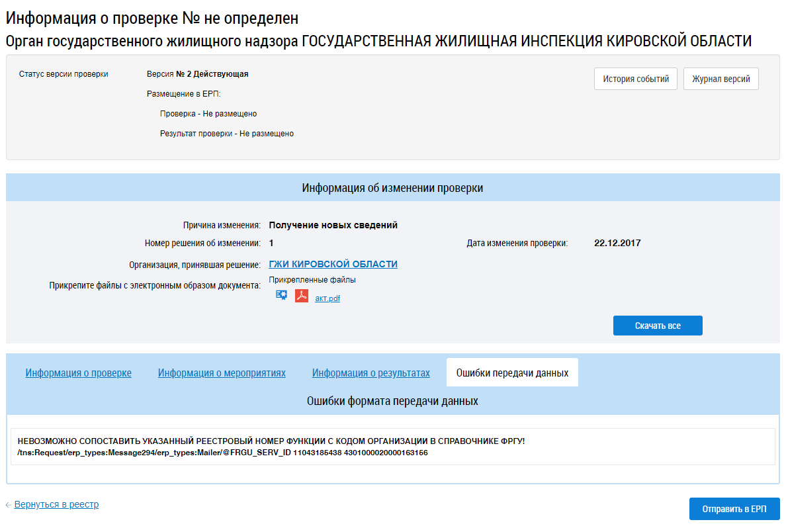Click the Номер решения об изменении label

click(202, 244)
